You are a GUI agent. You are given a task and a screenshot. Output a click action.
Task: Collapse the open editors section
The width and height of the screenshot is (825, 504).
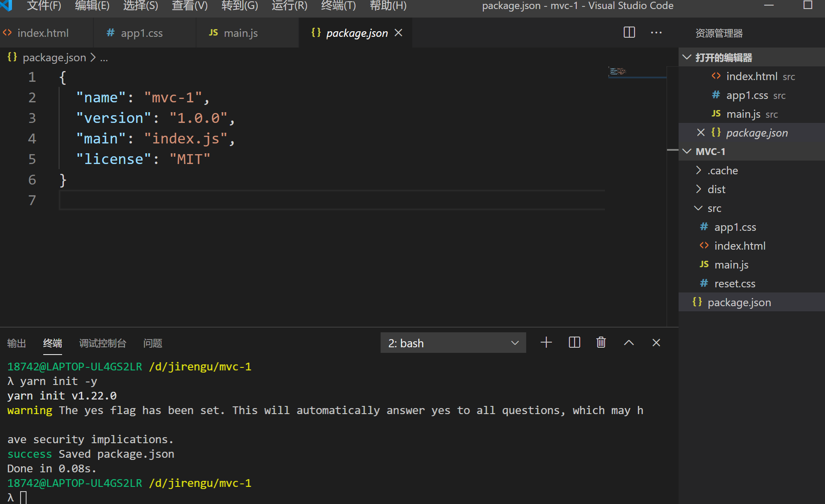click(687, 57)
